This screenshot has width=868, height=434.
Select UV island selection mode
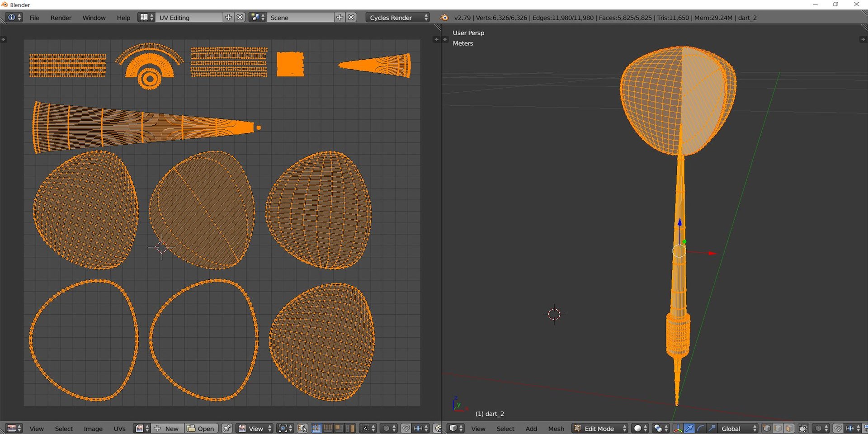coord(349,429)
